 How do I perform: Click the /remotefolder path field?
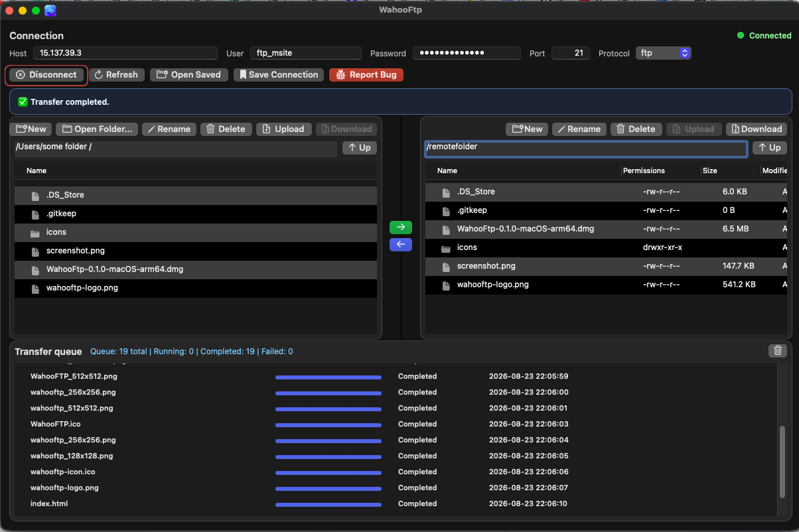pyautogui.click(x=586, y=149)
